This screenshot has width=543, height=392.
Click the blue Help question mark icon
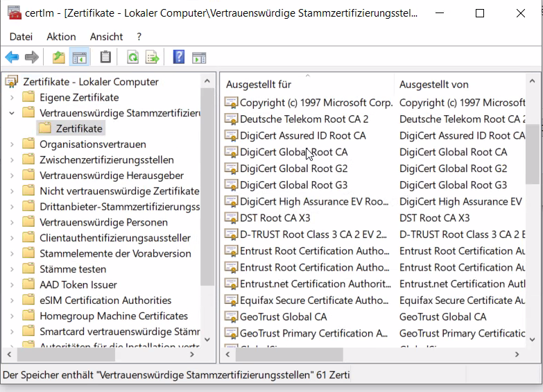tap(179, 57)
